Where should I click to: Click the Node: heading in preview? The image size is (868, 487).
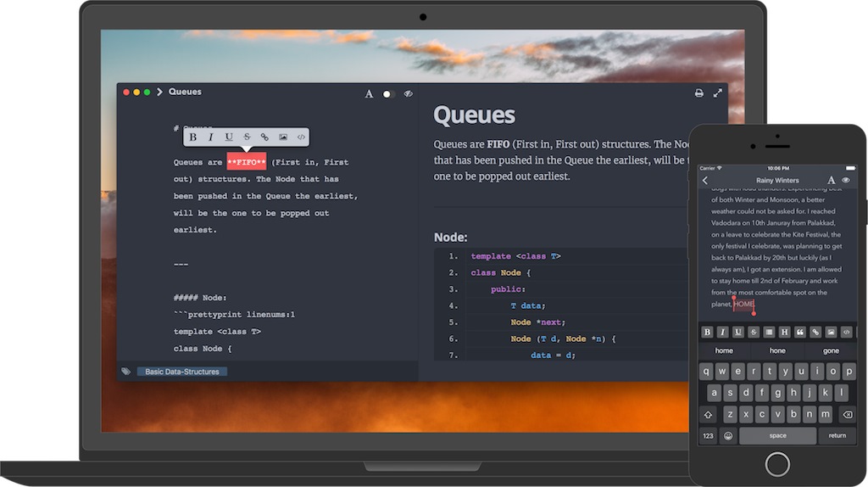click(x=451, y=237)
